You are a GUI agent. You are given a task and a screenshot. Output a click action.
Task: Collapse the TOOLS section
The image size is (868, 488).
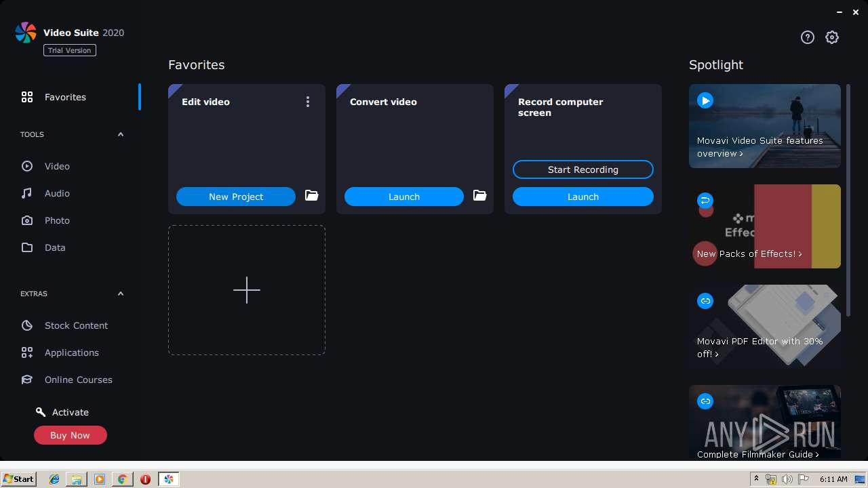pyautogui.click(x=121, y=134)
